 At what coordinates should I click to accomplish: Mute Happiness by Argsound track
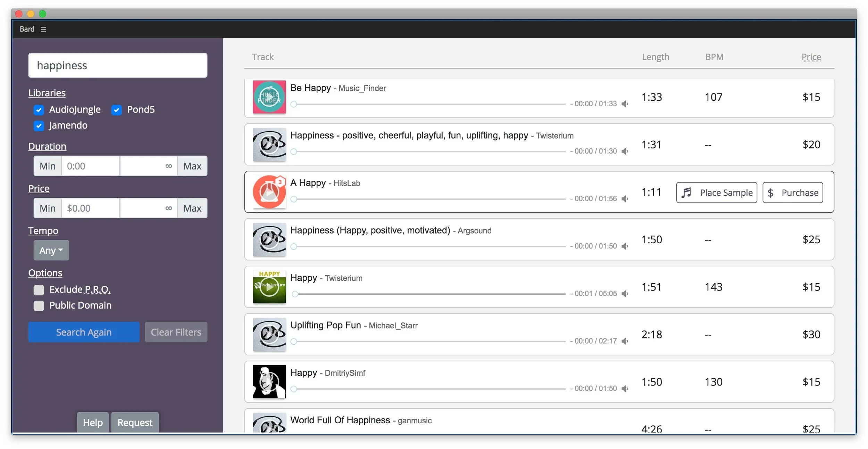[625, 246]
